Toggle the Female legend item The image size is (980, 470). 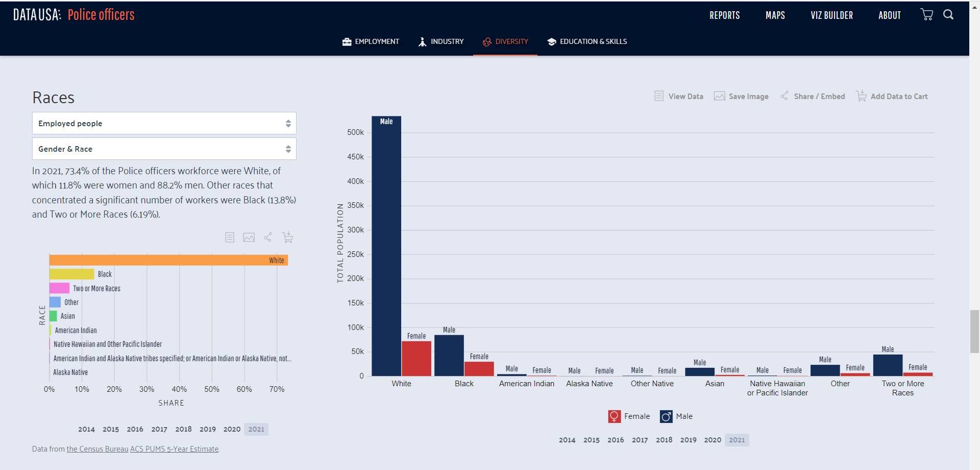(629, 416)
